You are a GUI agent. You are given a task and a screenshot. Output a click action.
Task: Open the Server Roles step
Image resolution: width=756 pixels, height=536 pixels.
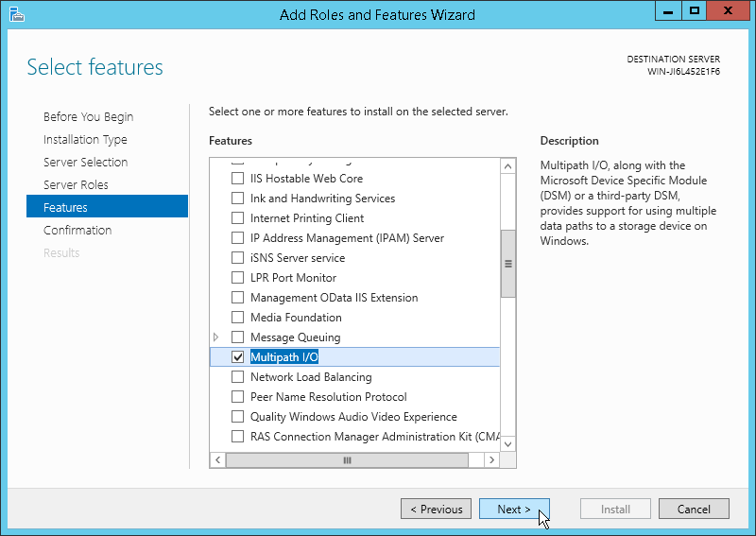(76, 184)
